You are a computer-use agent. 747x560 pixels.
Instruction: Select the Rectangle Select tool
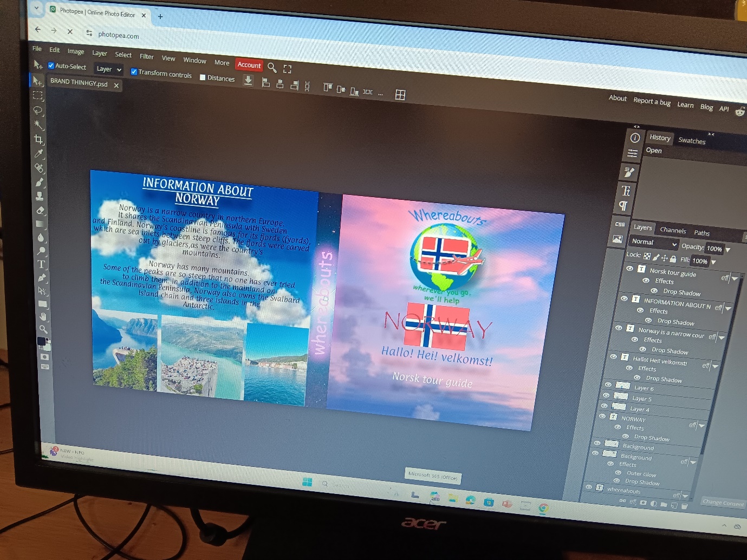(x=37, y=96)
